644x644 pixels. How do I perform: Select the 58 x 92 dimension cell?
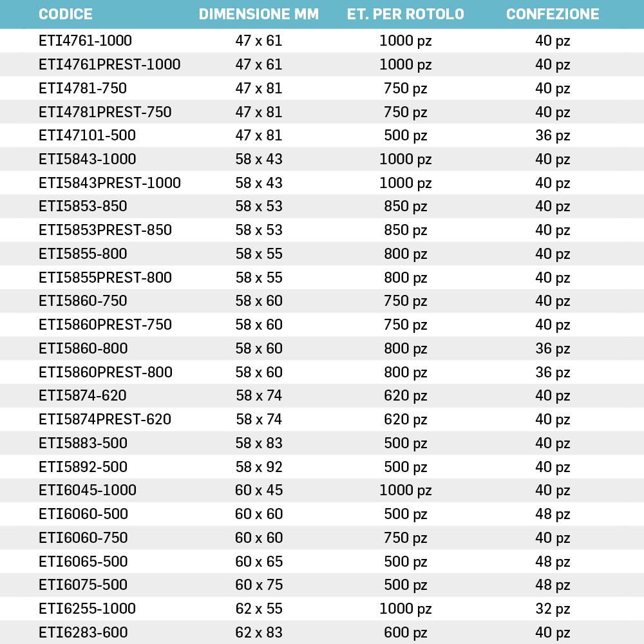259,466
